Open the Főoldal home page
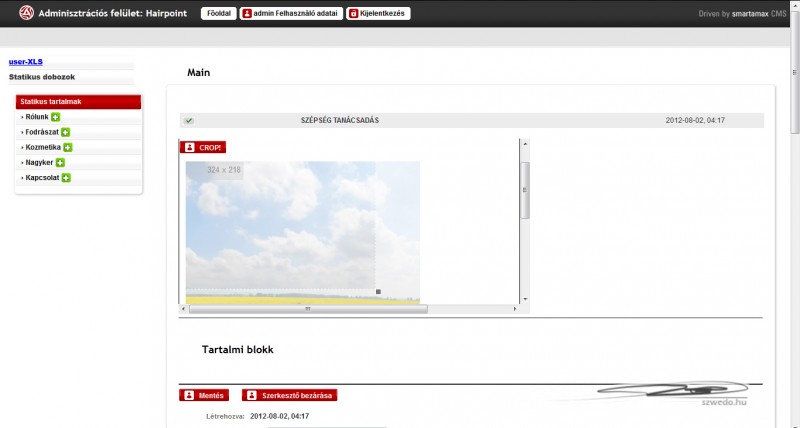The width and height of the screenshot is (800, 428). [x=218, y=14]
